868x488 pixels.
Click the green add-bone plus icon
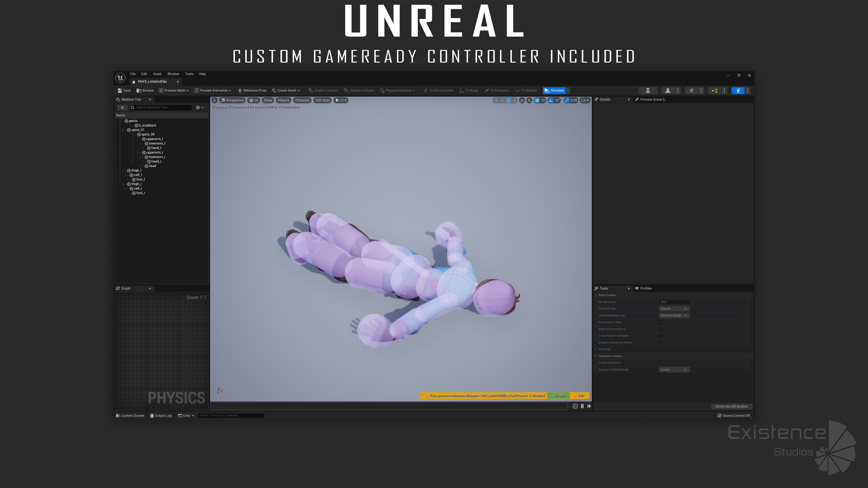coord(122,108)
